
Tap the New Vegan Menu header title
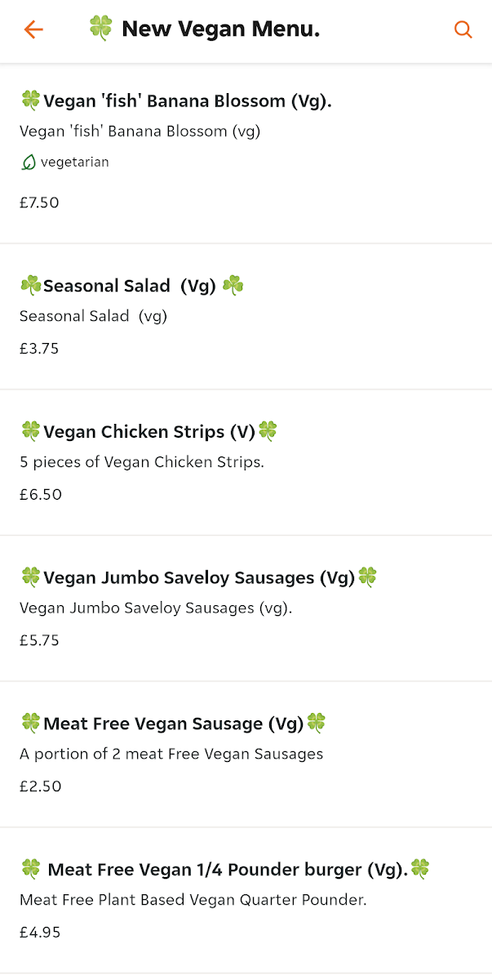[220, 30]
